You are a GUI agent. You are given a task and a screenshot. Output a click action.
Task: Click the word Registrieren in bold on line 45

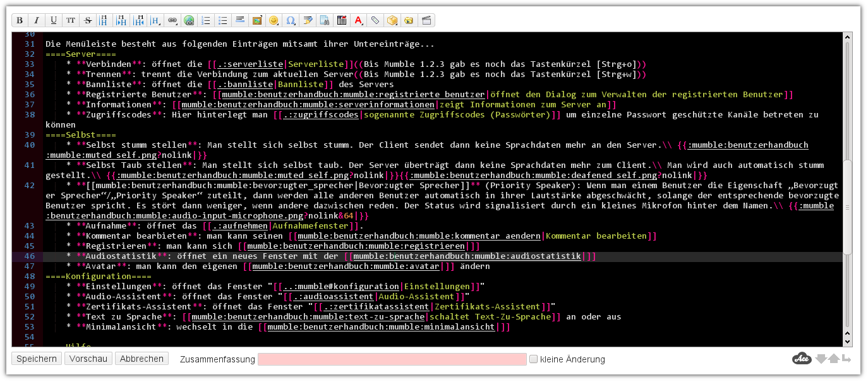tap(116, 246)
